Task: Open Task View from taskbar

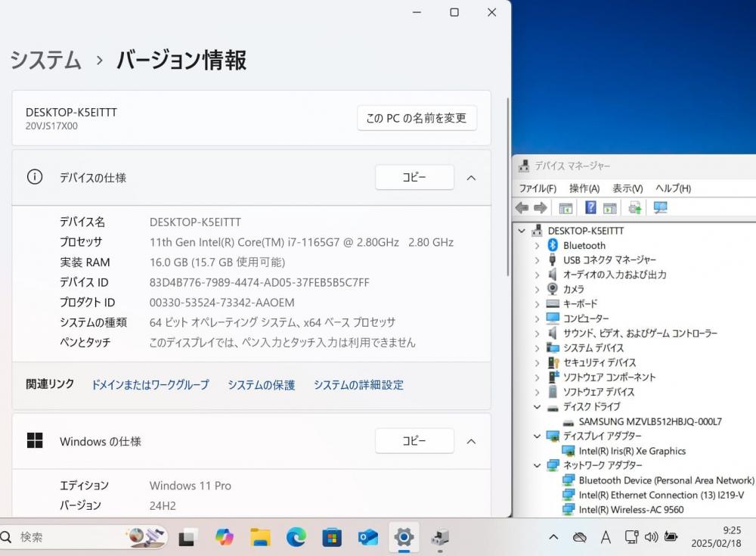Action: 187,537
